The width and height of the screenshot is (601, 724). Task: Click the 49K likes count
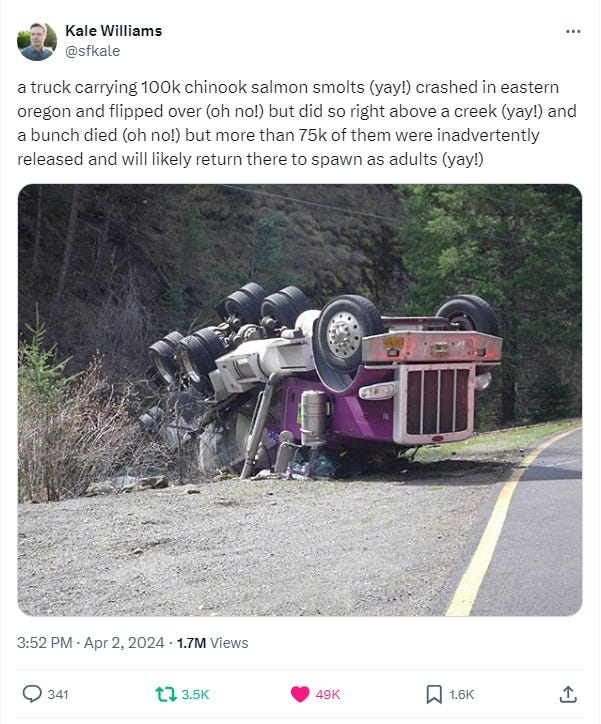click(328, 694)
